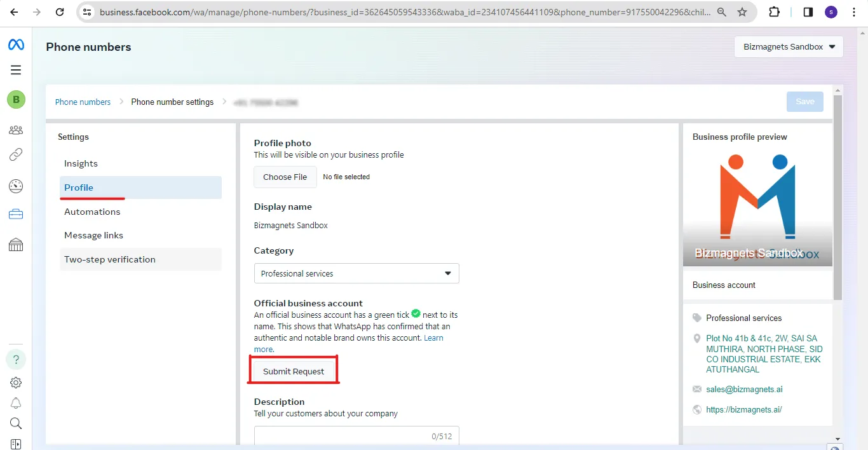Click the site info icon in address bar
Image resolution: width=868 pixels, height=450 pixels.
coord(88,12)
